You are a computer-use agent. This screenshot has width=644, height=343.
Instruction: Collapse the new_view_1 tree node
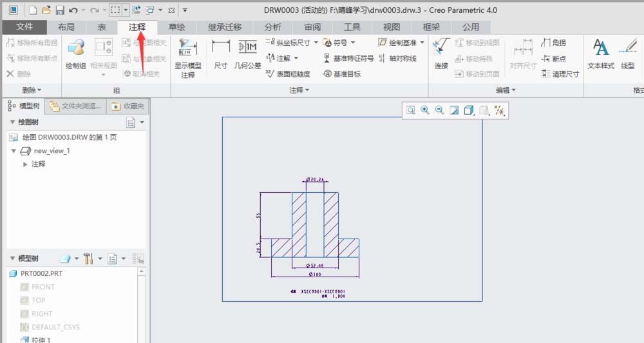(14, 151)
